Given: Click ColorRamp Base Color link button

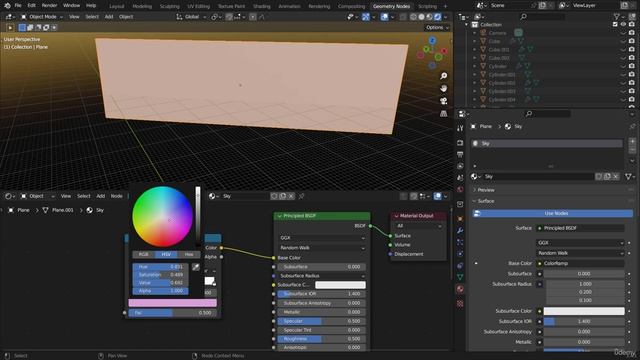Looking at the screenshot, I should (580, 263).
